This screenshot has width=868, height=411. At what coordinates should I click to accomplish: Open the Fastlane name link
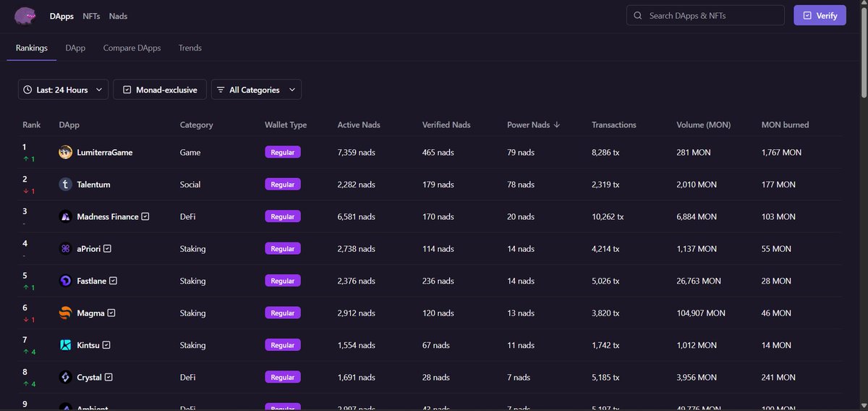pos(91,281)
